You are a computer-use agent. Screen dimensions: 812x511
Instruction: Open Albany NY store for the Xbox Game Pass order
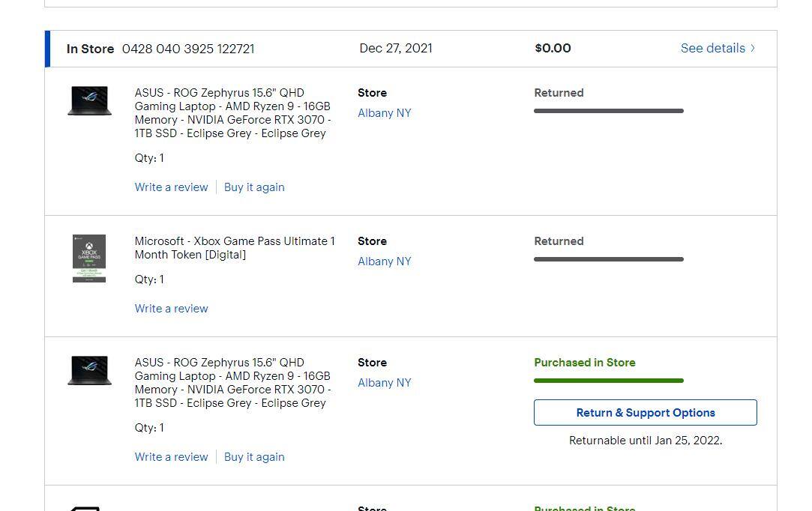(385, 261)
